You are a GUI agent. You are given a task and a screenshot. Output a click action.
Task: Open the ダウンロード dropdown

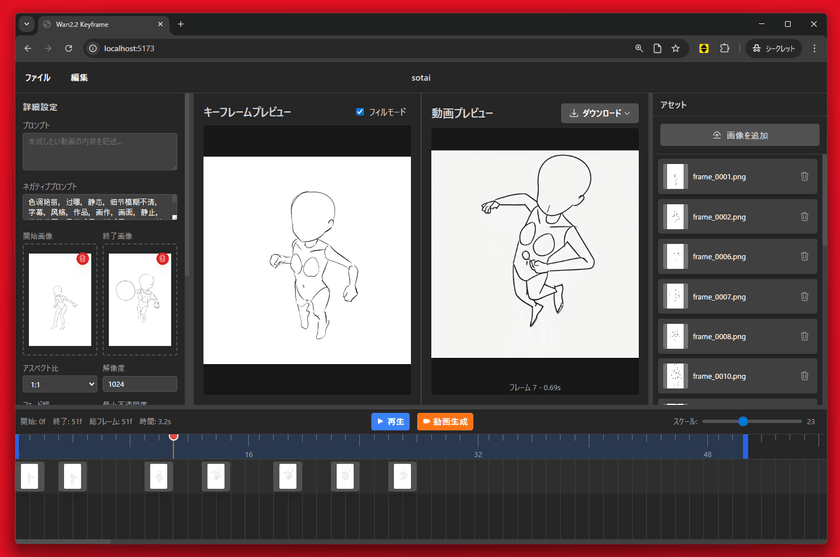coord(600,113)
